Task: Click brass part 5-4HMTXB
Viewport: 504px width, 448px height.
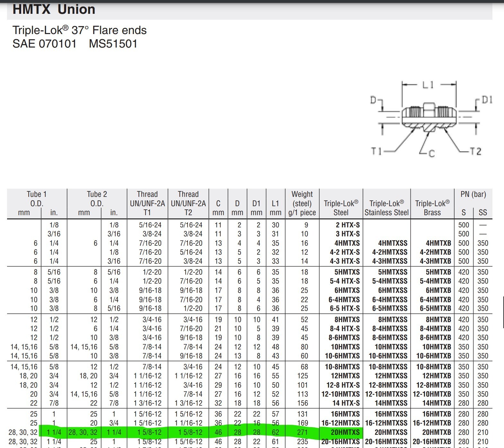Action: click(436, 281)
